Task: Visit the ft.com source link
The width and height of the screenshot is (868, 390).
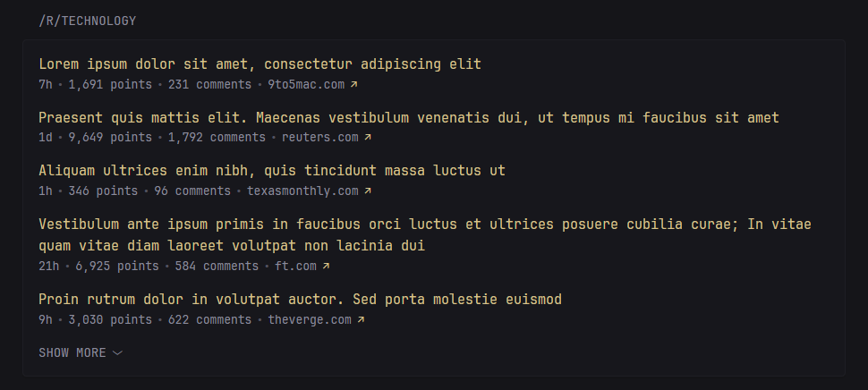Action: click(x=294, y=267)
